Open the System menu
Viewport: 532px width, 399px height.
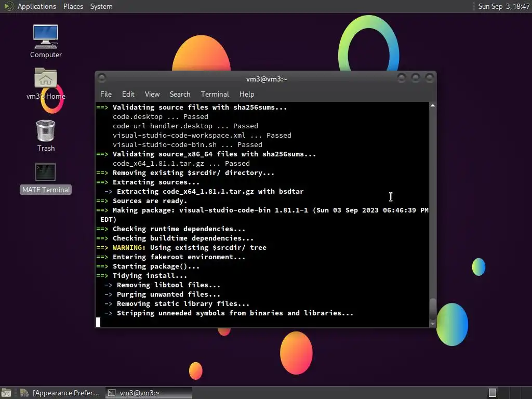point(101,6)
